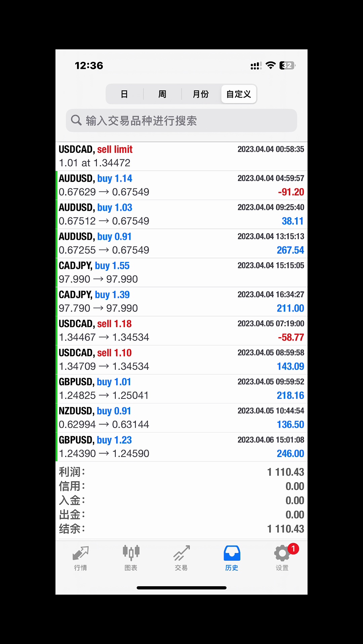Tap the Wi-Fi status icon
The image size is (363, 644).
click(x=270, y=65)
